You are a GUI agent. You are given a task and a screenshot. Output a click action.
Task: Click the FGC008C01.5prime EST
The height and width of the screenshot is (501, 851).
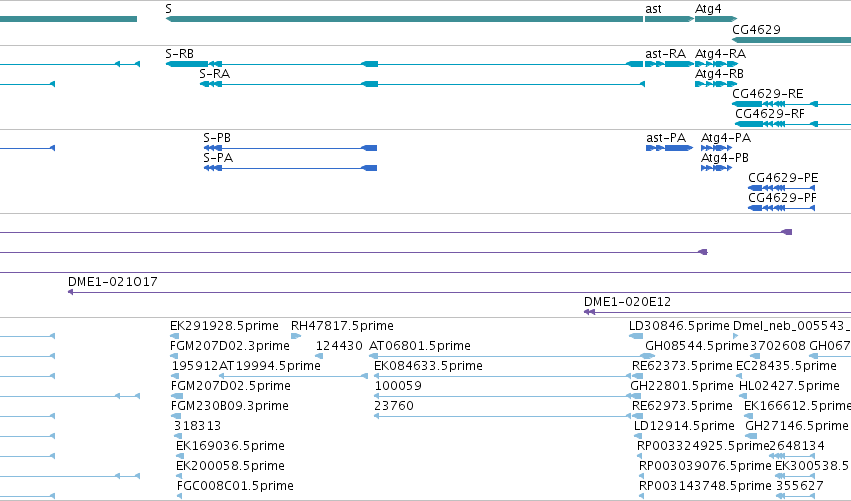(x=180, y=496)
